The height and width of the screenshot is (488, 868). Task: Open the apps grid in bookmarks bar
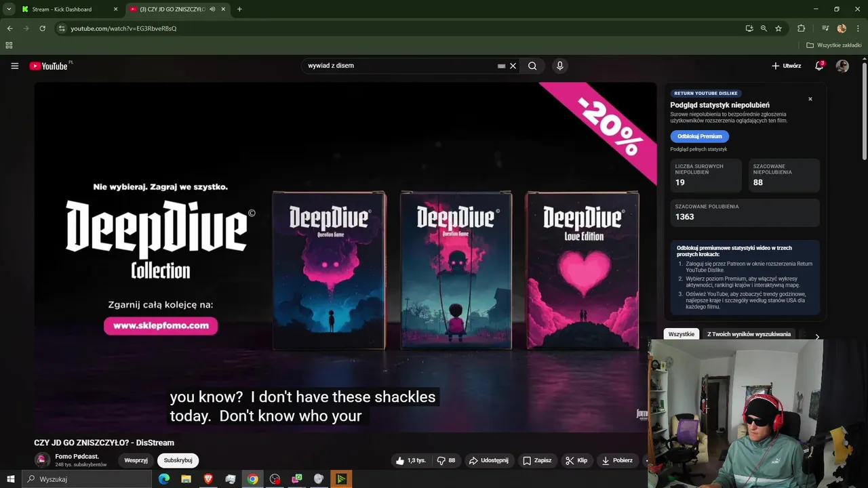pos(9,45)
